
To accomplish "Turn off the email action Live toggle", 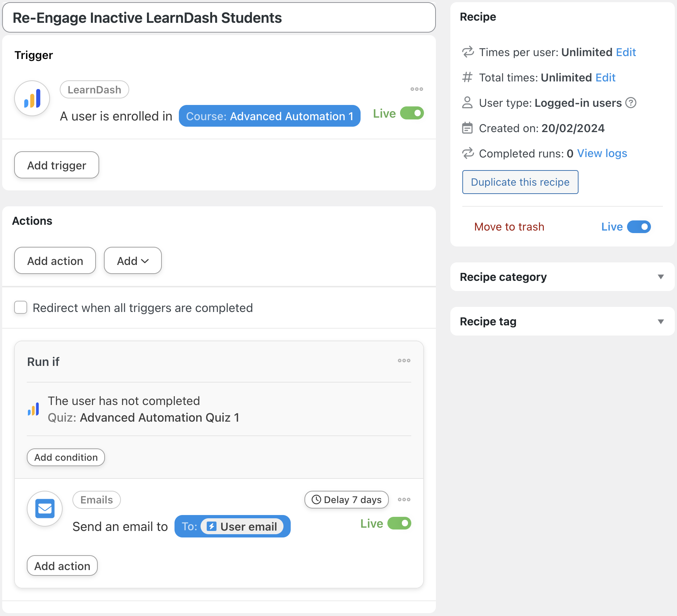I will point(399,523).
